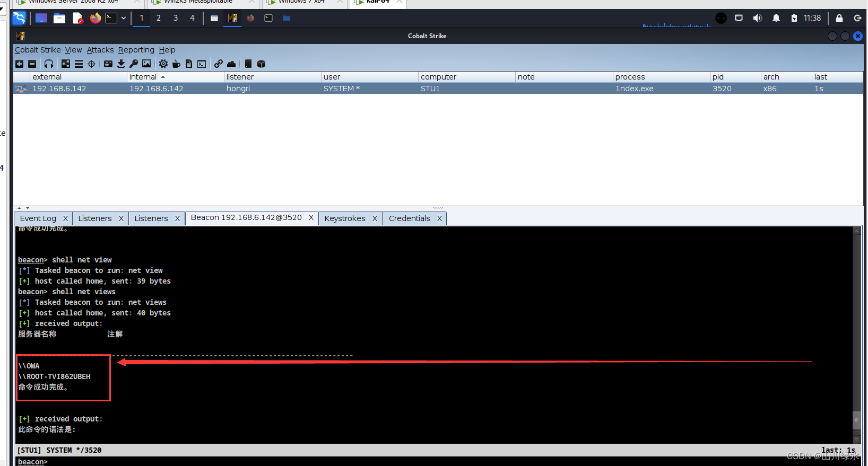Click the volume speaker icon in the panel
This screenshot has width=868, height=466.
click(757, 18)
